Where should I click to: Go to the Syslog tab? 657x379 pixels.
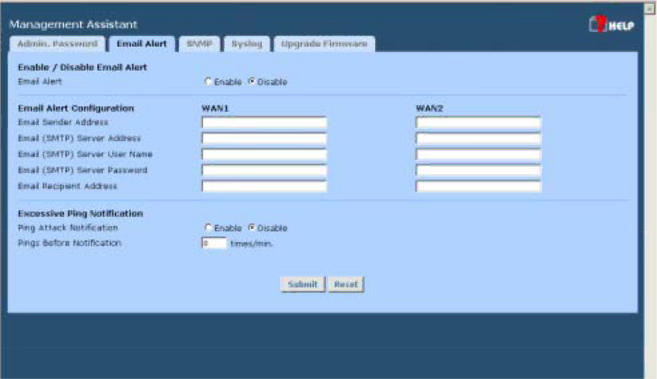[x=247, y=44]
